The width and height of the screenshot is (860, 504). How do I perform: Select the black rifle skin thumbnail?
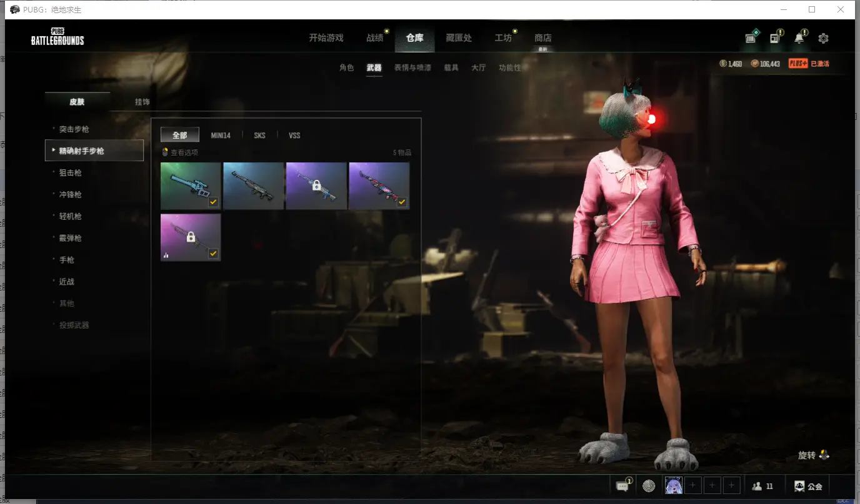(253, 185)
